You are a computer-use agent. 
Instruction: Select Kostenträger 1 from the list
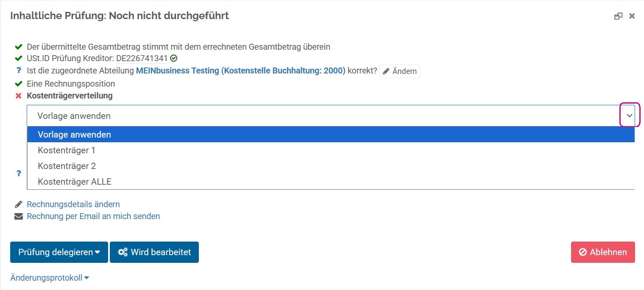pyautogui.click(x=67, y=150)
